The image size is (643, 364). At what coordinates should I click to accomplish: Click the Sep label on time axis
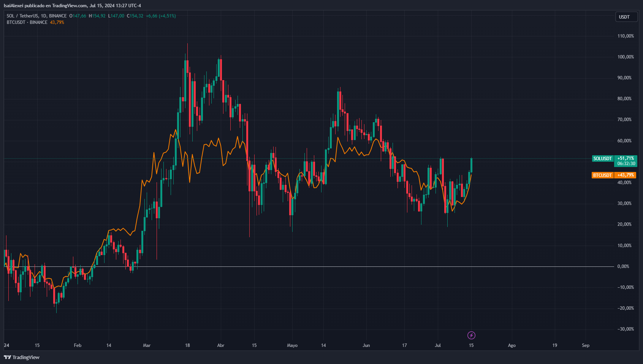click(586, 345)
